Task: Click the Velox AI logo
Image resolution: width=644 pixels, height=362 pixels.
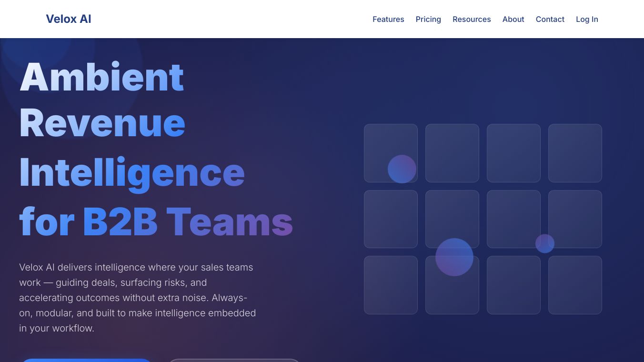Action: click(68, 19)
